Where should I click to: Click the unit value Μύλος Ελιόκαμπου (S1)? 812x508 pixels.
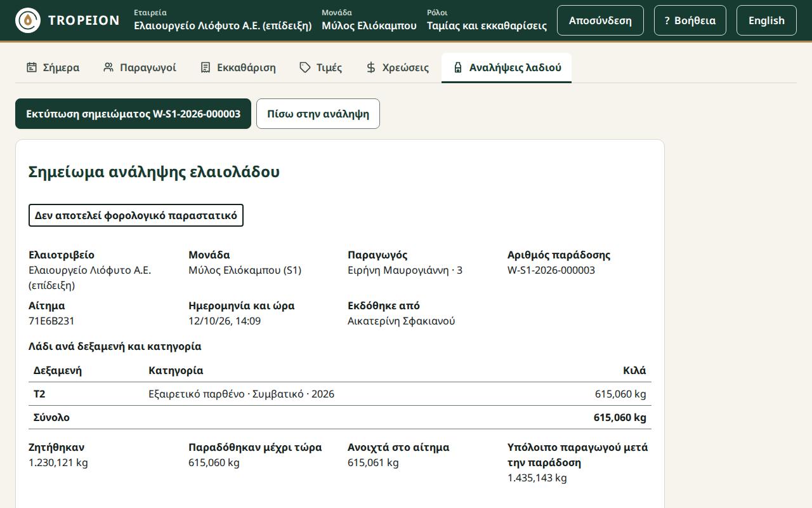pyautogui.click(x=245, y=270)
